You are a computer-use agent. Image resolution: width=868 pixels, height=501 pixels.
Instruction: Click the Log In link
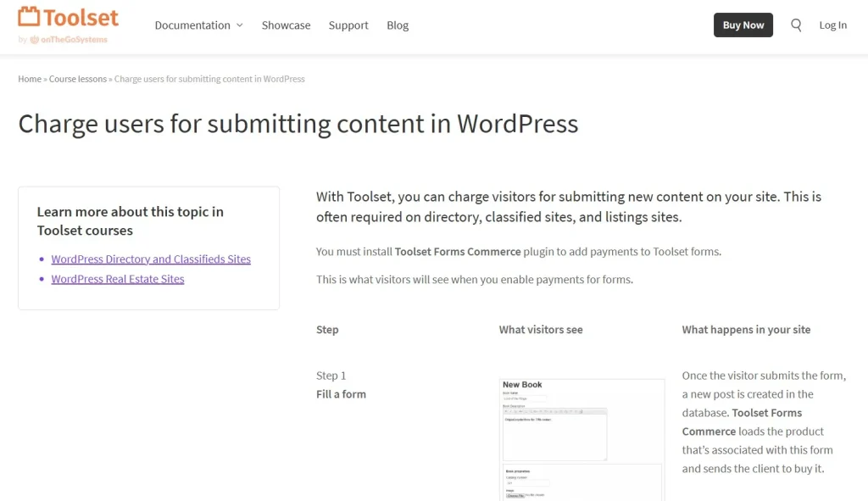(x=833, y=25)
